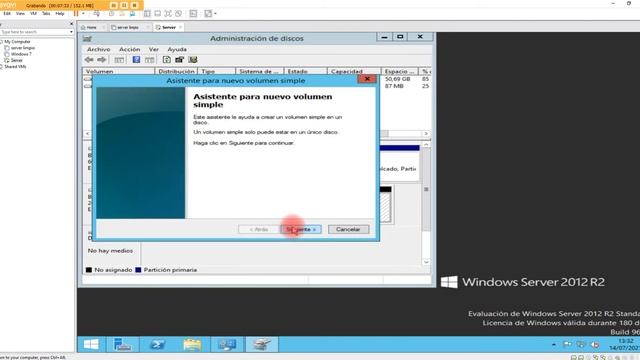This screenshot has height=360, width=640.
Task: Open File Explorer from the taskbar
Action: tap(192, 344)
